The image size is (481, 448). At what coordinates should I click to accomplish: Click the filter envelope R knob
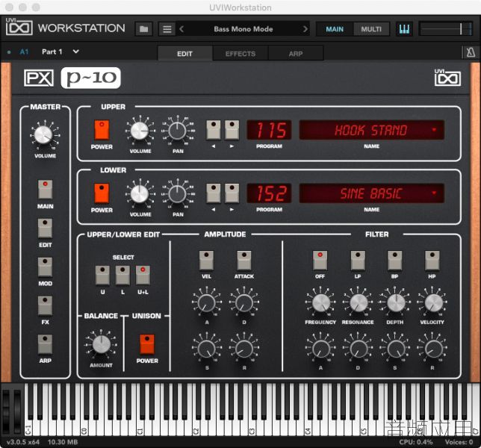(x=433, y=349)
